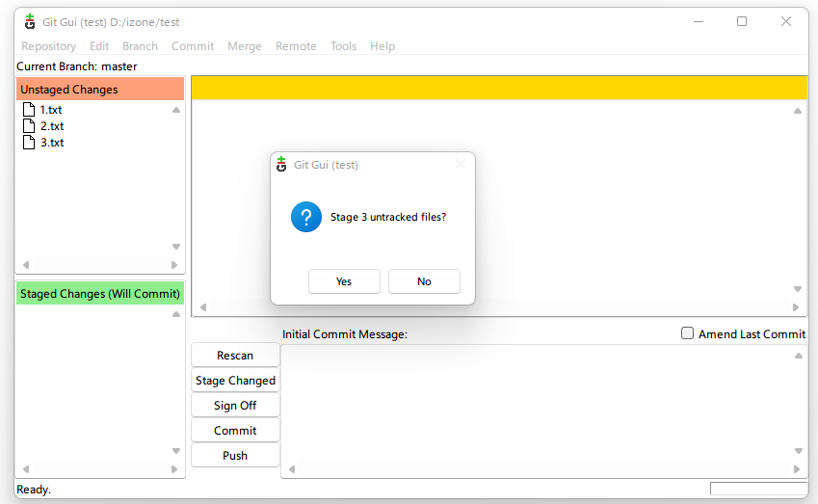
Task: Open the Remote menu
Action: pos(296,46)
